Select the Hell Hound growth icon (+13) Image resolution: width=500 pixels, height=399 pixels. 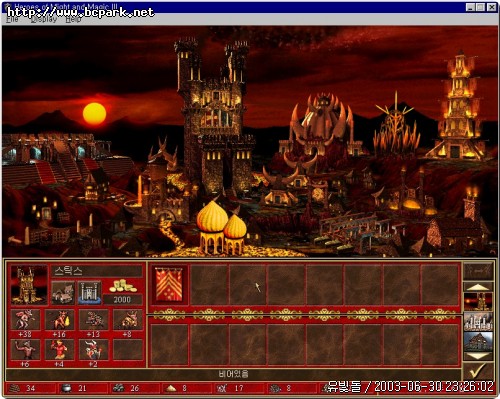pyautogui.click(x=94, y=320)
